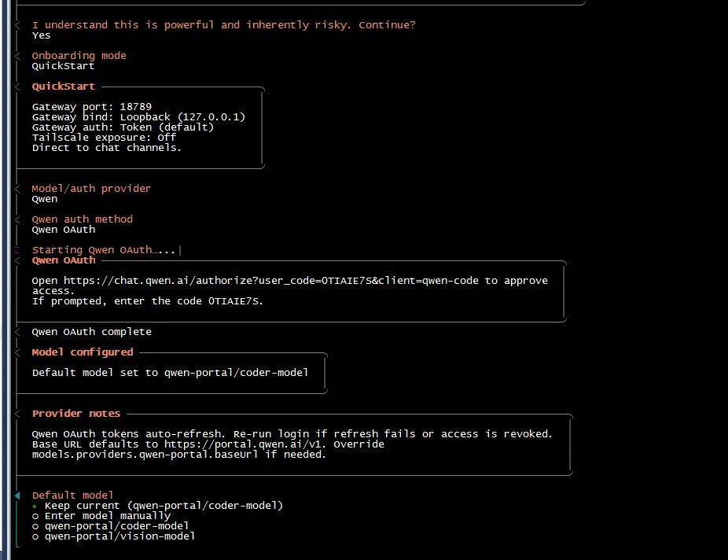Click the step marker beside the QuickStart heading
This screenshot has width=728, height=560.
click(x=18, y=87)
